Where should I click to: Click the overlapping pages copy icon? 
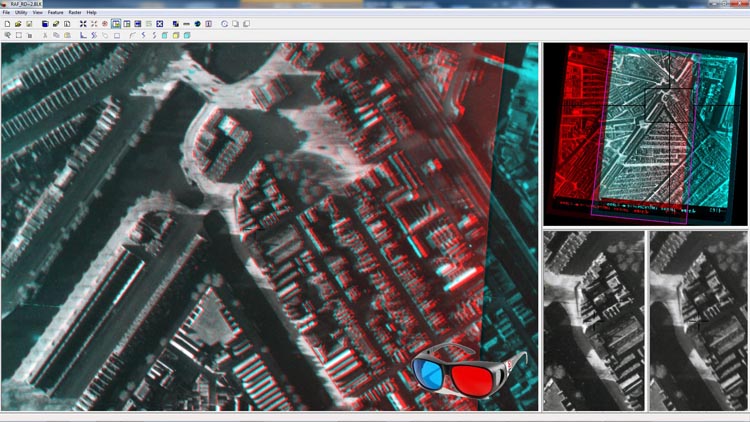(x=235, y=24)
